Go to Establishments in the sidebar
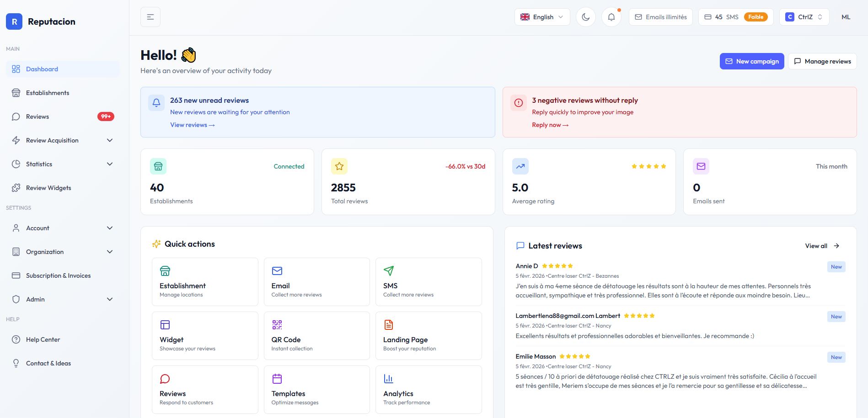Viewport: 868px width, 418px height. click(x=48, y=93)
